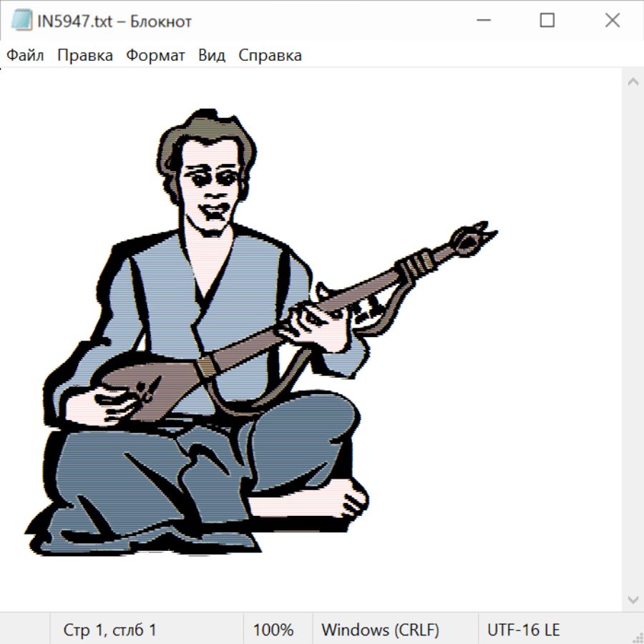Click the resize grip at the window corner
Screen dimensions: 644x644
638,638
